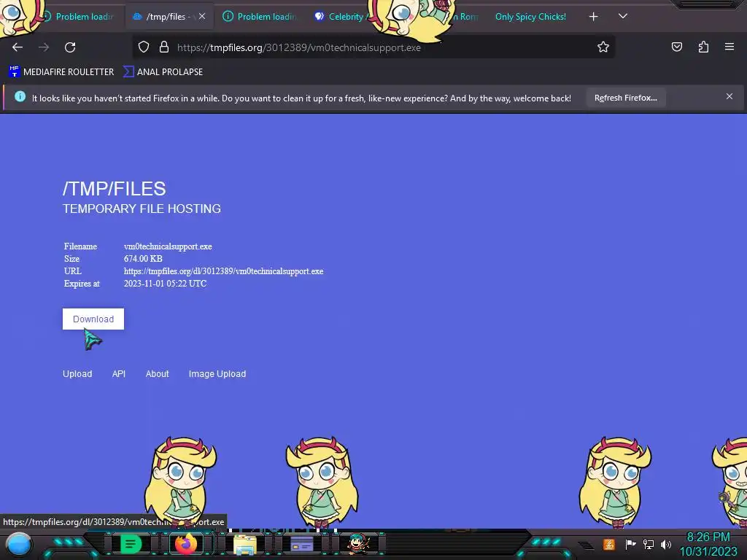
Task: Click the Java tray icon
Action: point(609,544)
